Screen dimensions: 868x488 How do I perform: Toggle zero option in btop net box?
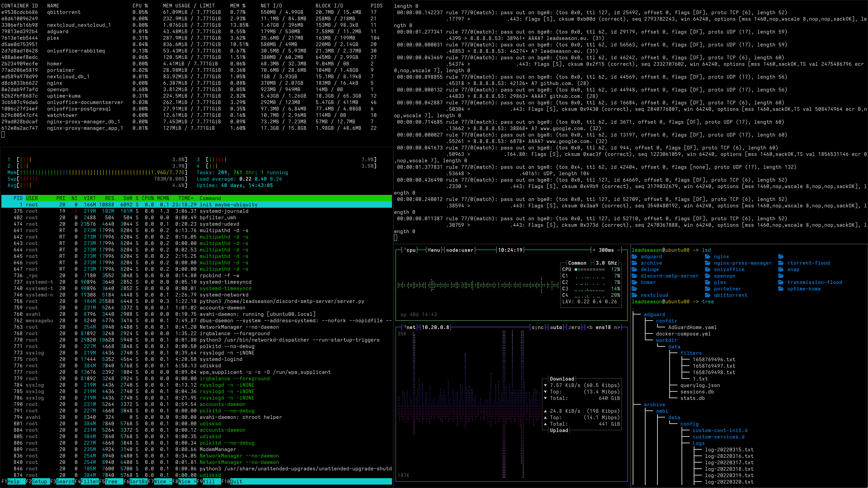click(x=574, y=327)
